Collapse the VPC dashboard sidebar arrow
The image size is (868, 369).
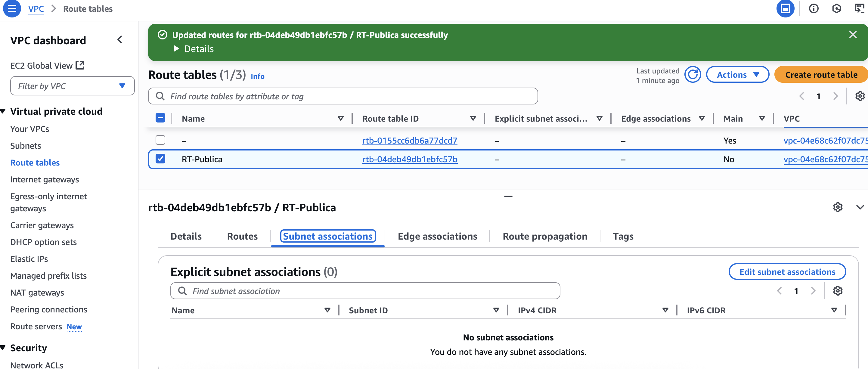[119, 40]
